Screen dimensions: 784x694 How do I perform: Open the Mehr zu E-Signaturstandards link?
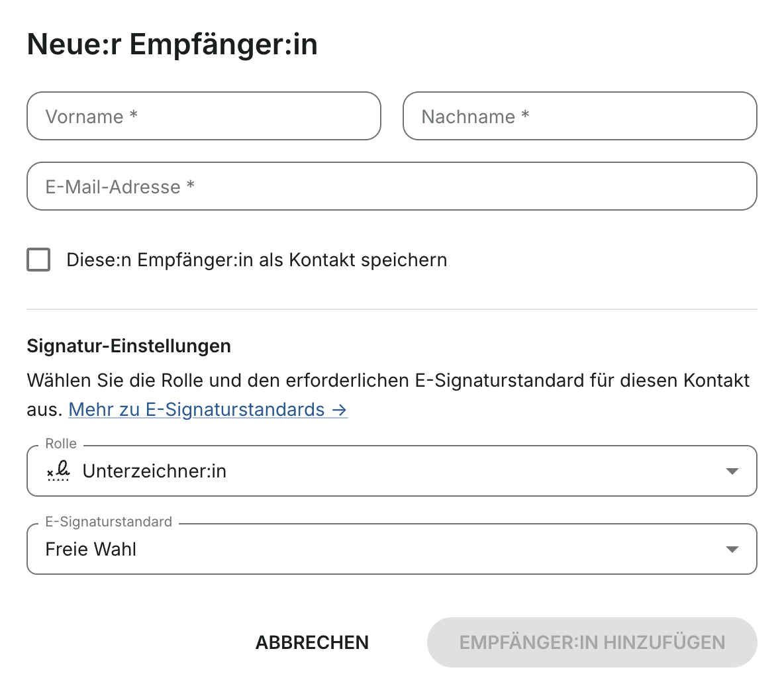click(207, 409)
